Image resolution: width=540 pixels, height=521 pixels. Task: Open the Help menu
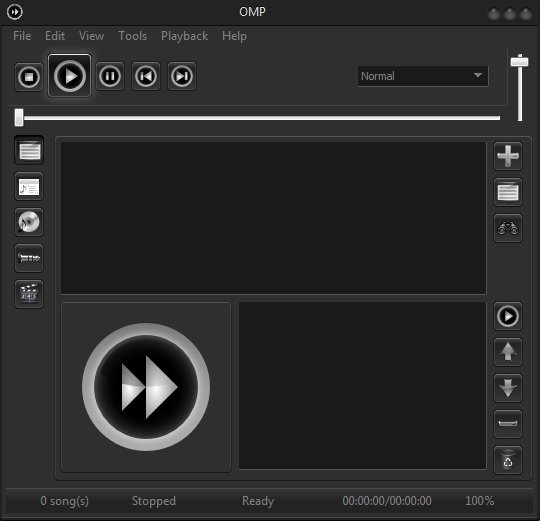click(234, 36)
